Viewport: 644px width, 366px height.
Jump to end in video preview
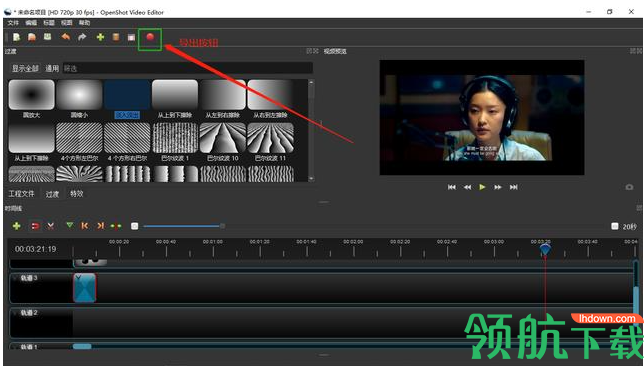[x=513, y=187]
